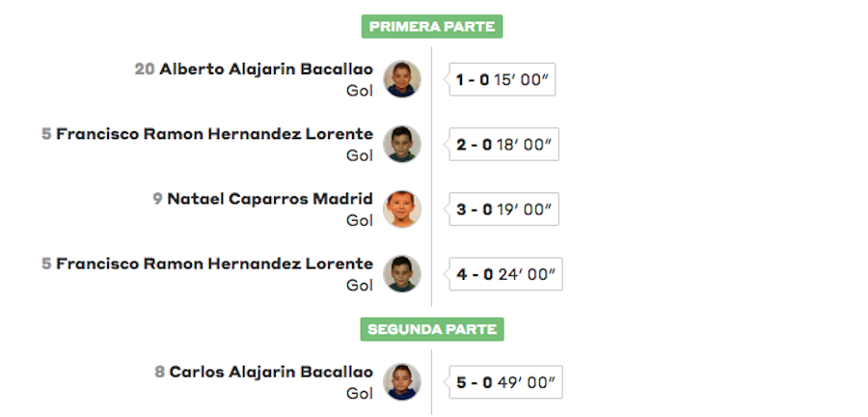This screenshot has width=868, height=417.
Task: Click the green PRIMERA PARTE header
Action: coord(432,27)
